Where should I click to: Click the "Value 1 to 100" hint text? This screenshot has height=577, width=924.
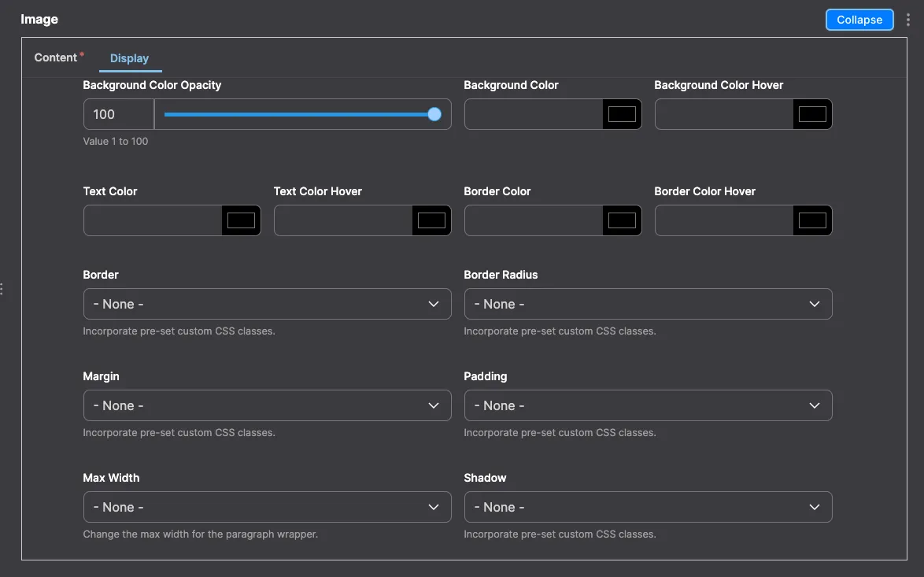pyautogui.click(x=116, y=142)
